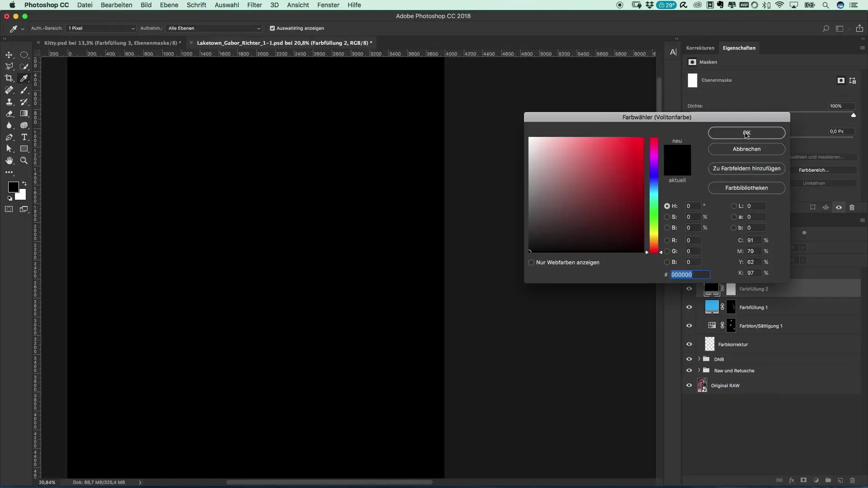This screenshot has width=868, height=488.
Task: Open the Filter menu
Action: tap(255, 5)
